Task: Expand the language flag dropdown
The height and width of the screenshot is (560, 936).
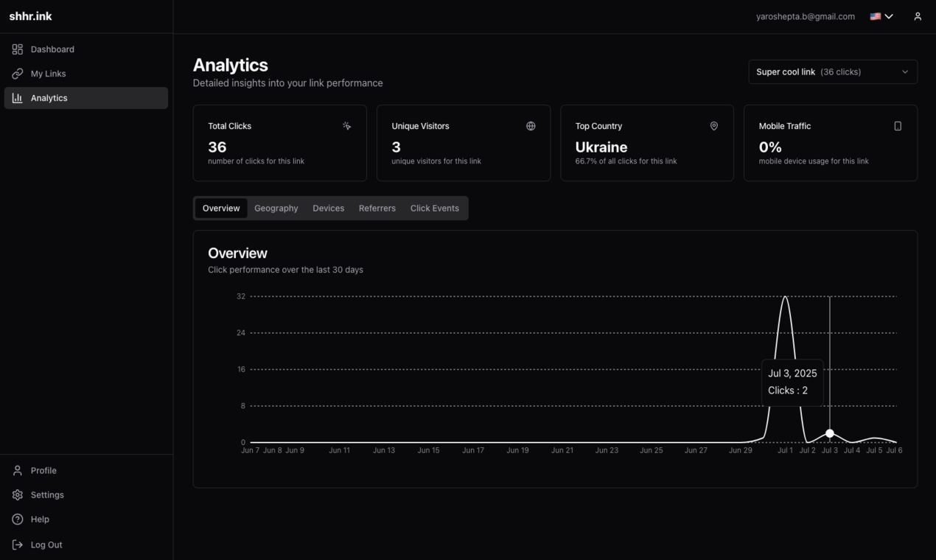Action: pos(881,16)
